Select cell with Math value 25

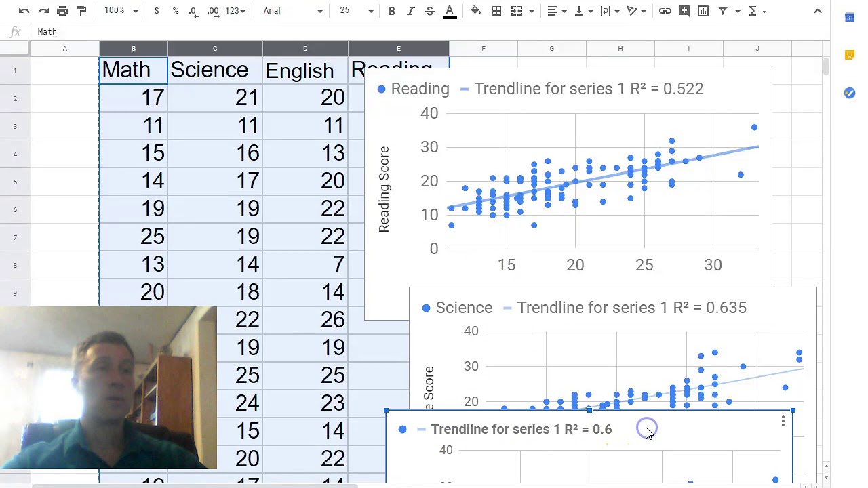(134, 237)
